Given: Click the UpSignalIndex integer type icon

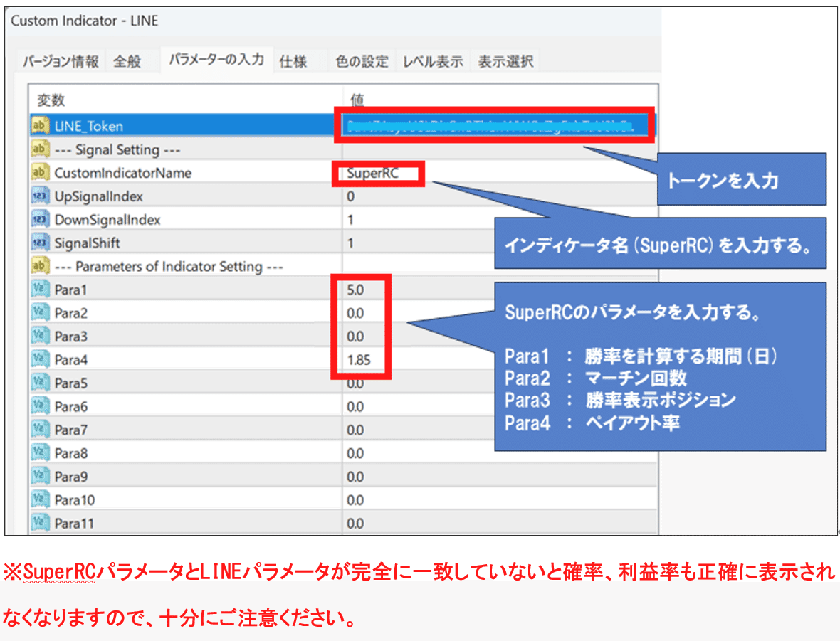Looking at the screenshot, I should [x=40, y=196].
